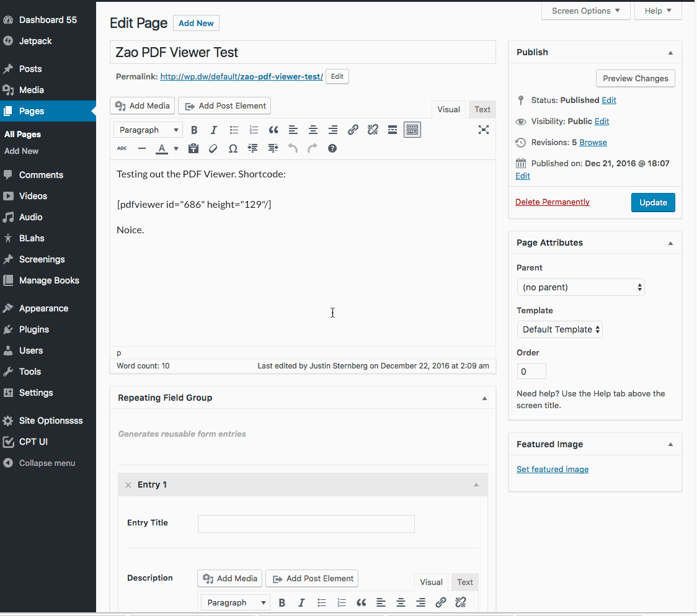The height and width of the screenshot is (616, 697).
Task: Insert numbered list in main editor
Action: pyautogui.click(x=254, y=130)
